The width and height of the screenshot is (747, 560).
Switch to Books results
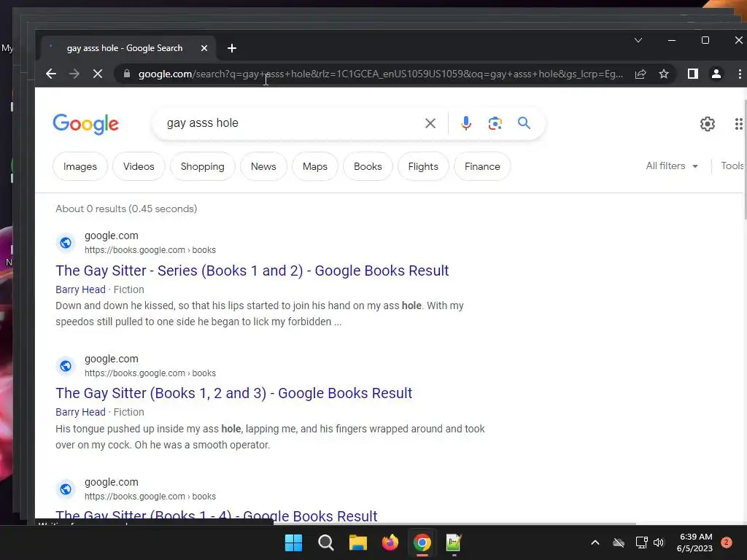368,166
